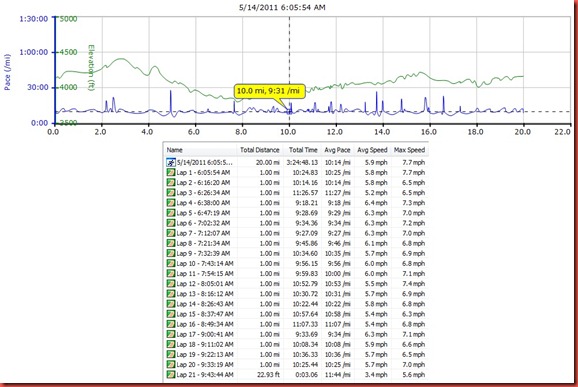Image resolution: width=578 pixels, height=387 pixels.
Task: Sort by Total Time column header
Action: 303,150
